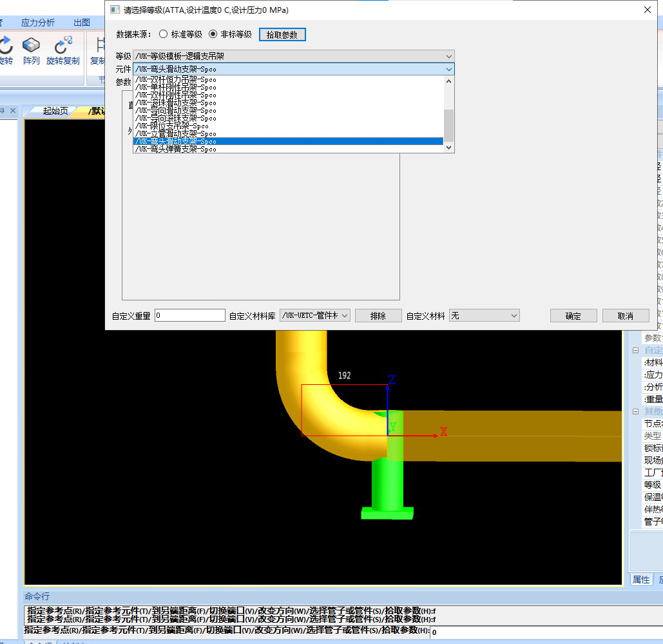Select 标准等级 radio button
Viewport: 663px width, 644px height.
point(163,34)
